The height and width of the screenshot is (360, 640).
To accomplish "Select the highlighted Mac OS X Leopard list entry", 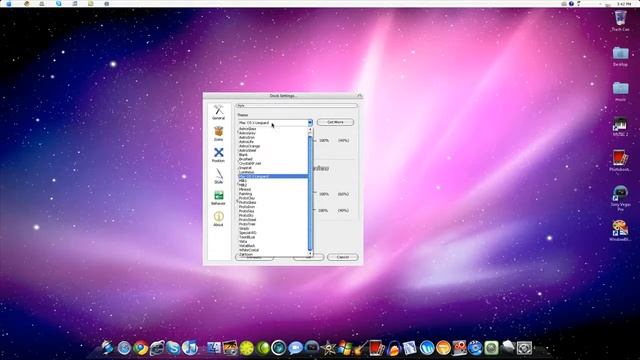I will [273, 176].
